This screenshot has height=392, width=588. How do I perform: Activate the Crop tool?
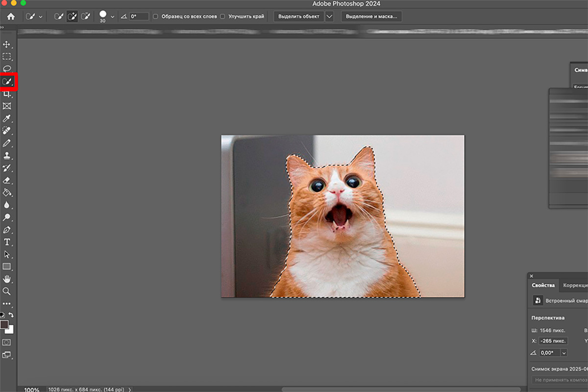pyautogui.click(x=7, y=94)
